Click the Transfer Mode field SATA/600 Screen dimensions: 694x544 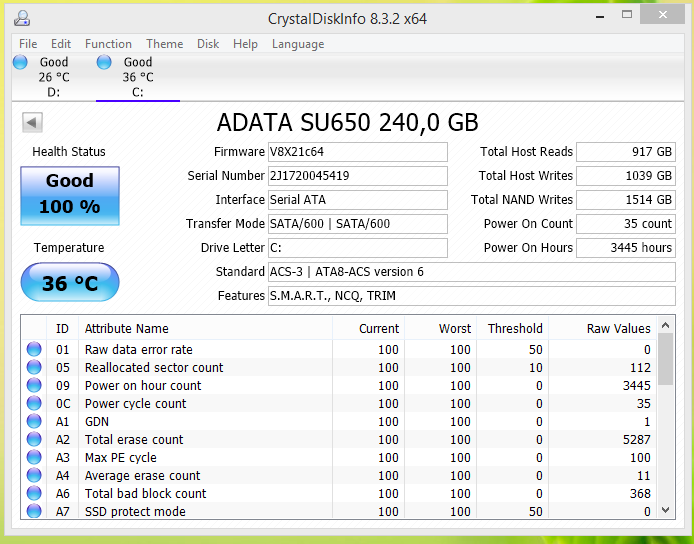[358, 224]
